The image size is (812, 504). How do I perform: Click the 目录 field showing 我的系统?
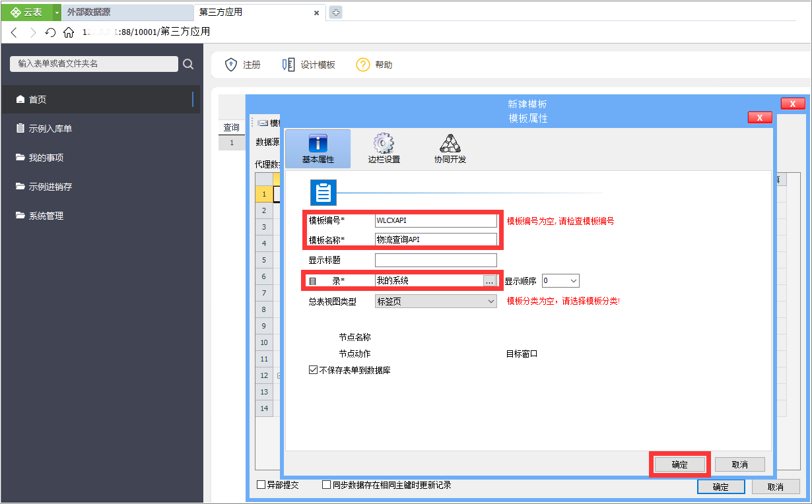[429, 280]
